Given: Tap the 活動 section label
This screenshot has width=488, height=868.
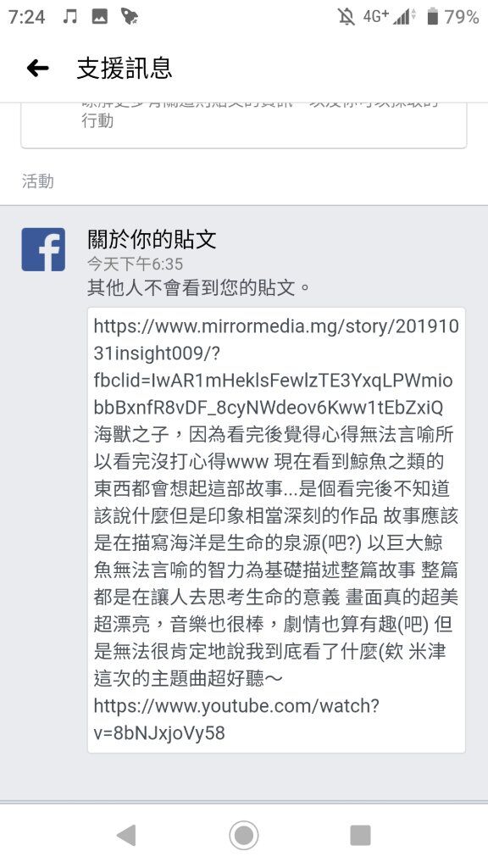Looking at the screenshot, I should pos(37,181).
